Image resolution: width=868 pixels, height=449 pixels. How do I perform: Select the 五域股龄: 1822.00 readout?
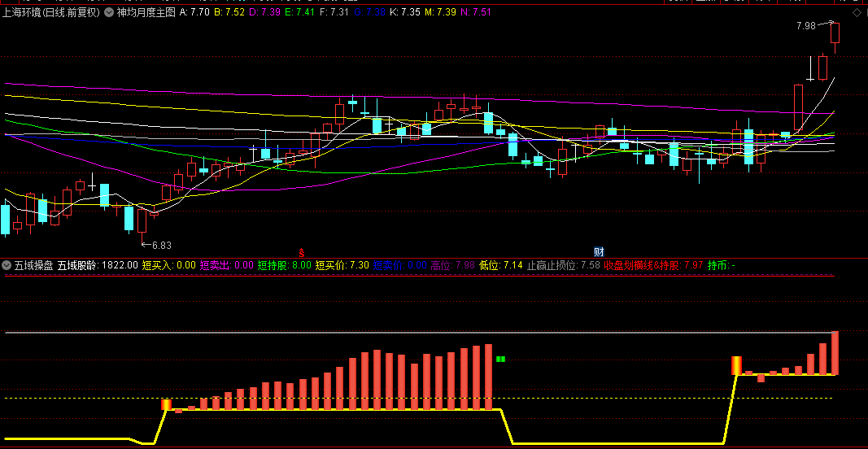tap(98, 265)
